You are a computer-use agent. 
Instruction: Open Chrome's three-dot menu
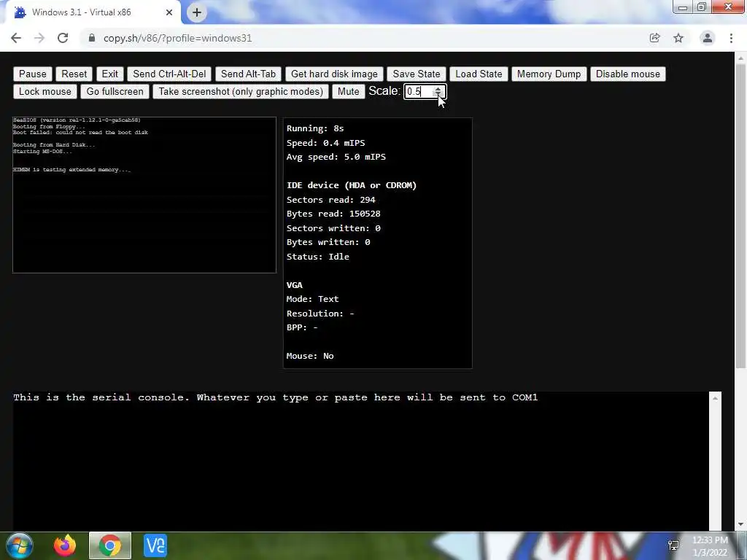click(731, 38)
